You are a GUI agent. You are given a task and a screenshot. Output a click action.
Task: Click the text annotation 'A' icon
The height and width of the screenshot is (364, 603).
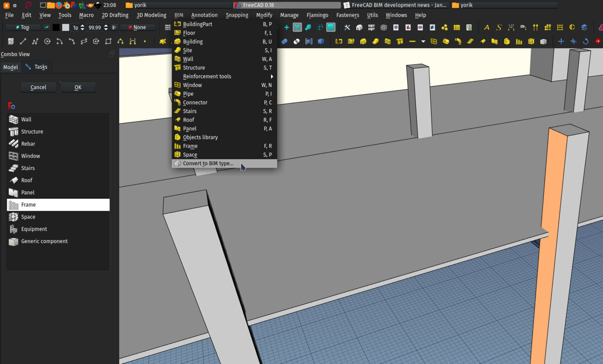coord(486,27)
